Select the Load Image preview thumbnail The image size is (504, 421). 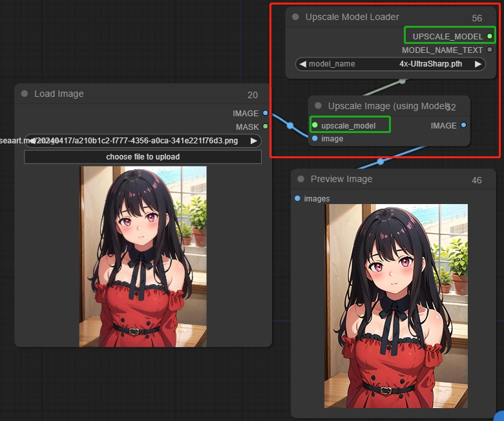pos(143,256)
